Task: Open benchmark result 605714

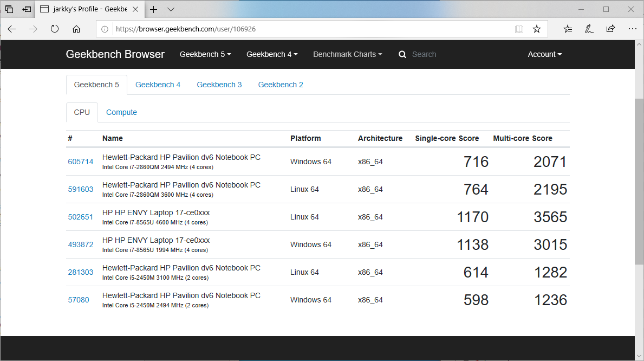Action: pyautogui.click(x=81, y=162)
